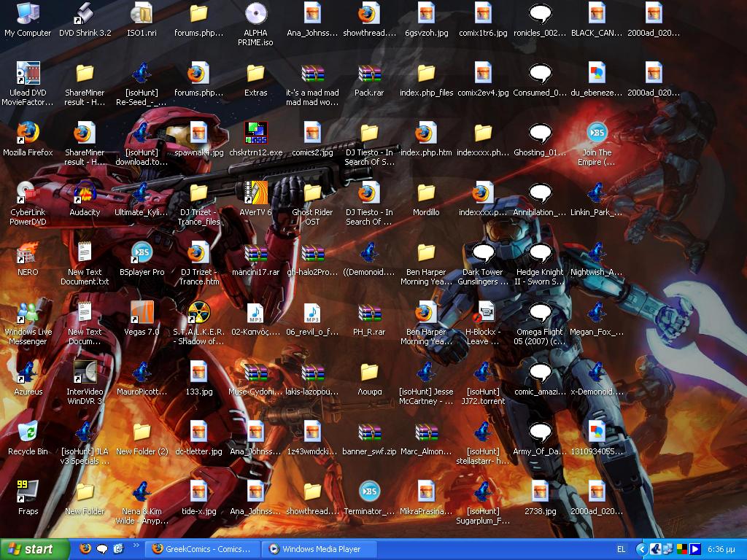Select the Megan_Fox_ torrent file

[597, 319]
